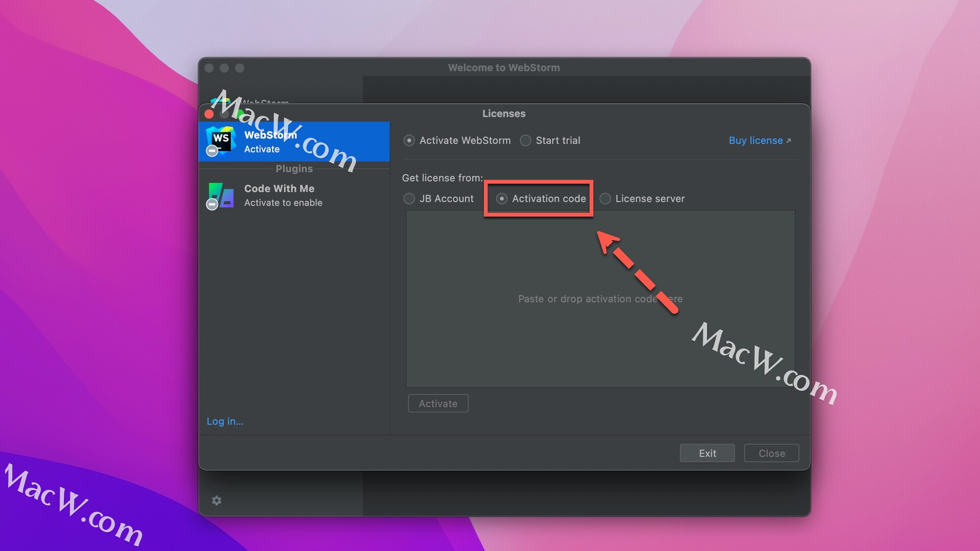This screenshot has width=980, height=551.
Task: Click the 'Get license from:' label
Action: click(x=442, y=178)
